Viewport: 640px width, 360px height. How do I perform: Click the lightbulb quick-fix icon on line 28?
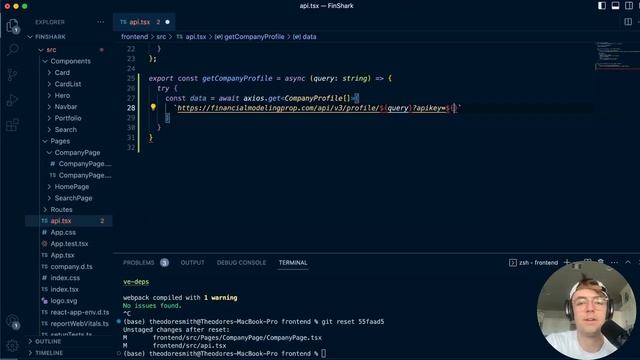(153, 107)
